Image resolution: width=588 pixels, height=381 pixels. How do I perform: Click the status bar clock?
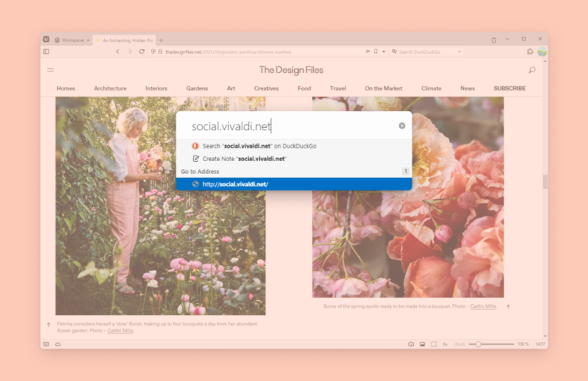[x=540, y=344]
